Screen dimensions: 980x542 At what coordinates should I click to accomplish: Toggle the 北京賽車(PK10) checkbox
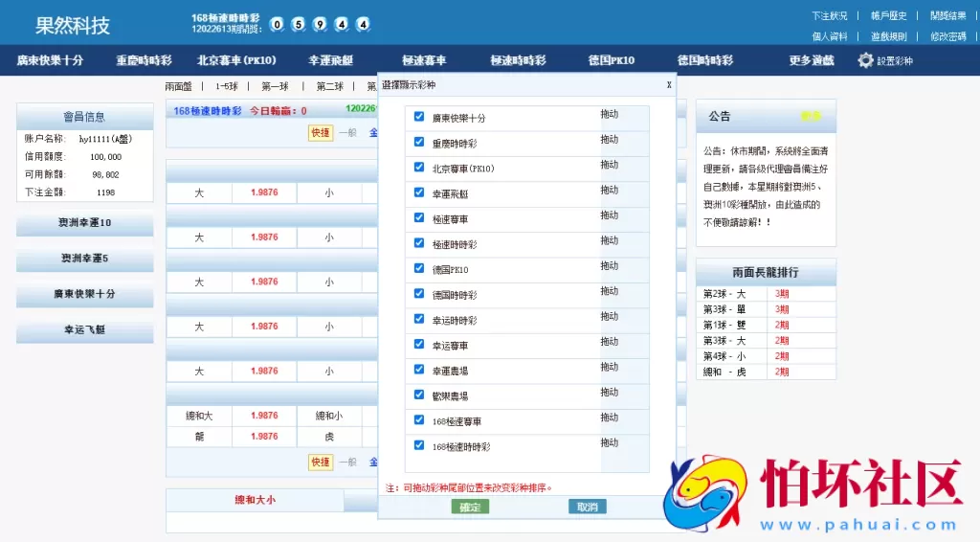coord(419,167)
